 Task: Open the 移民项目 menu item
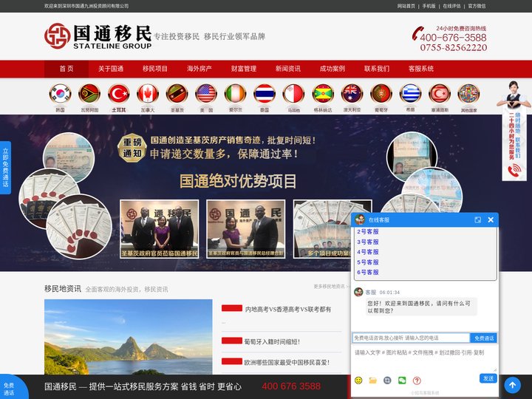pos(155,69)
